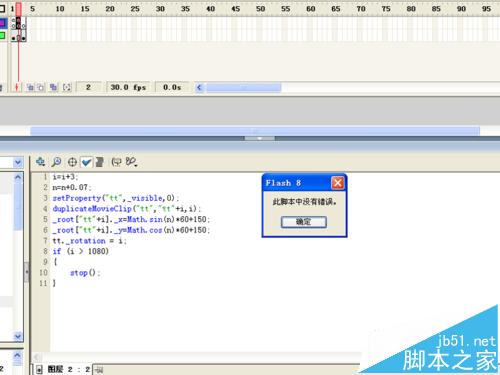500x375 pixels.
Task: Click the frame rate 30.0 fps
Action: (x=128, y=87)
